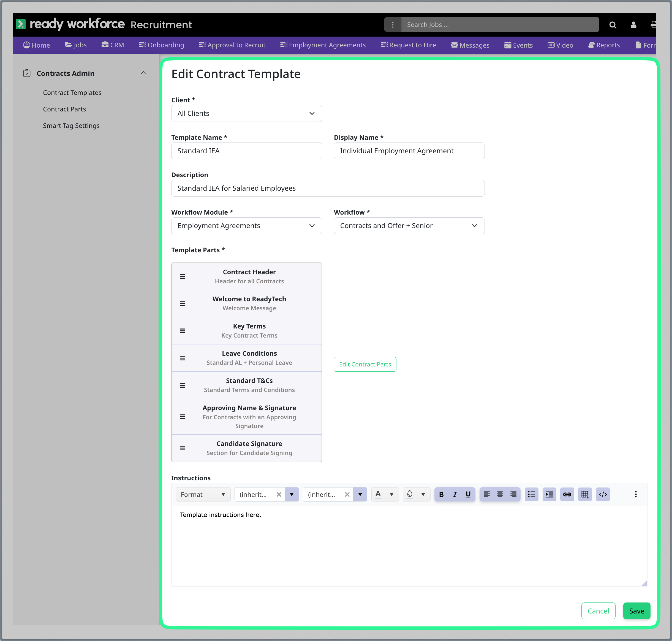Insert a bulleted list
The height and width of the screenshot is (641, 672).
[x=531, y=494]
